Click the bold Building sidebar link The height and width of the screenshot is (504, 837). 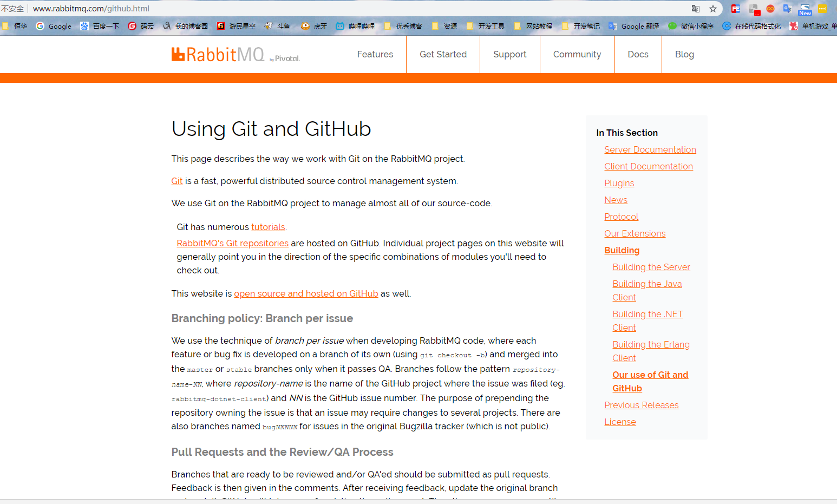point(622,250)
